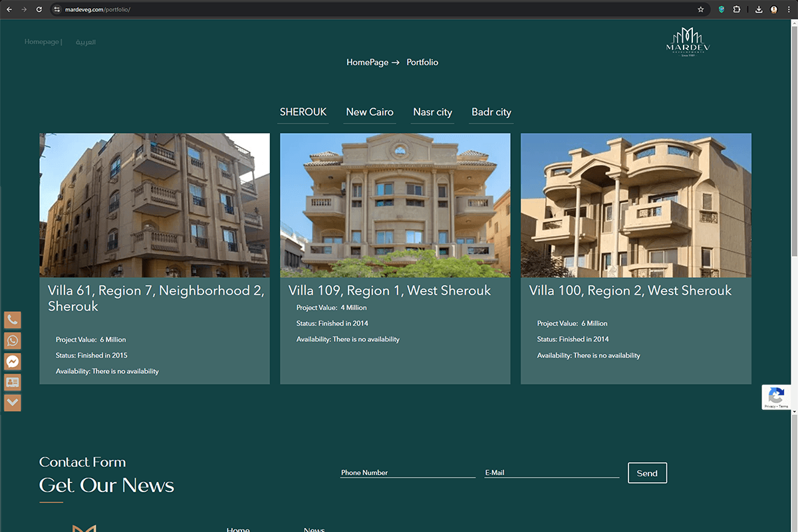This screenshot has height=532, width=798.
Task: Click the Send button
Action: (x=647, y=473)
